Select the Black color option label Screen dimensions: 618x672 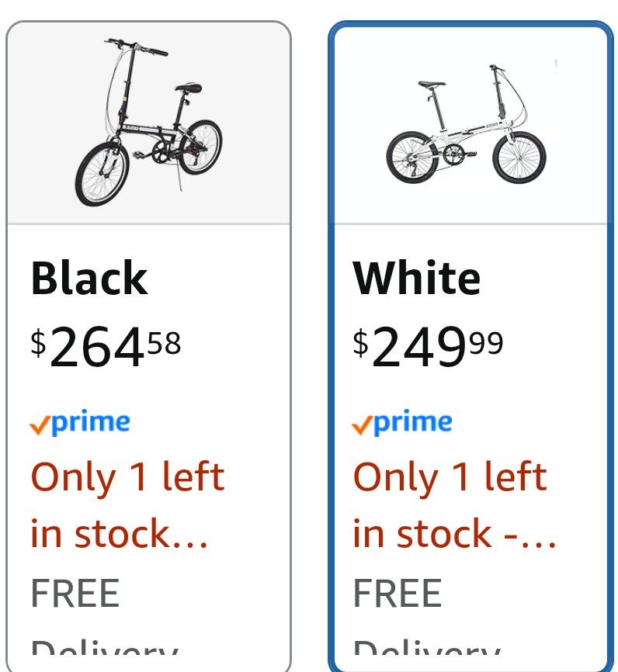click(x=89, y=278)
